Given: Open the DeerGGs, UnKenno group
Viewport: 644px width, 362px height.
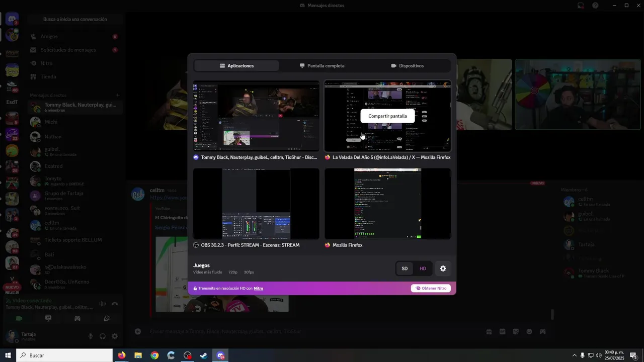Looking at the screenshot, I should click(74, 284).
